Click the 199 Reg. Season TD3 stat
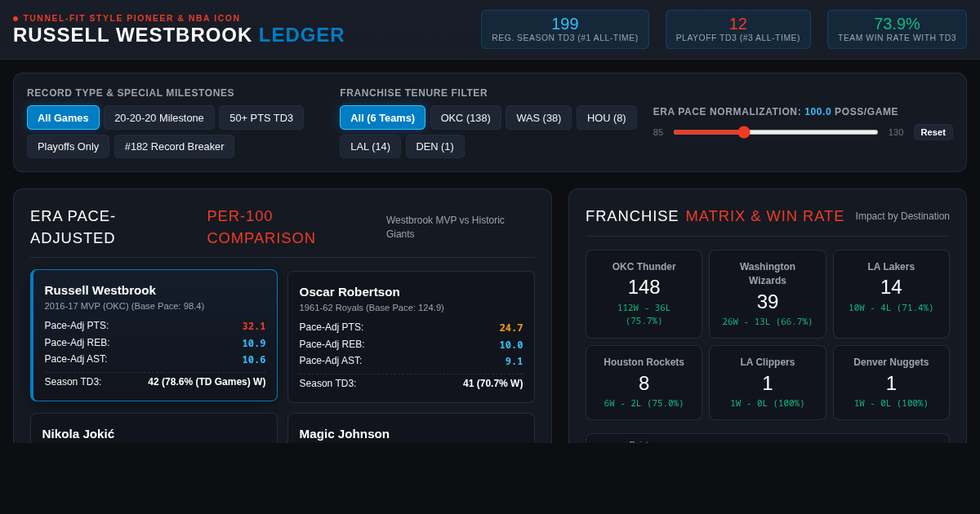Screen dimensions: 980x514 (x=565, y=29)
